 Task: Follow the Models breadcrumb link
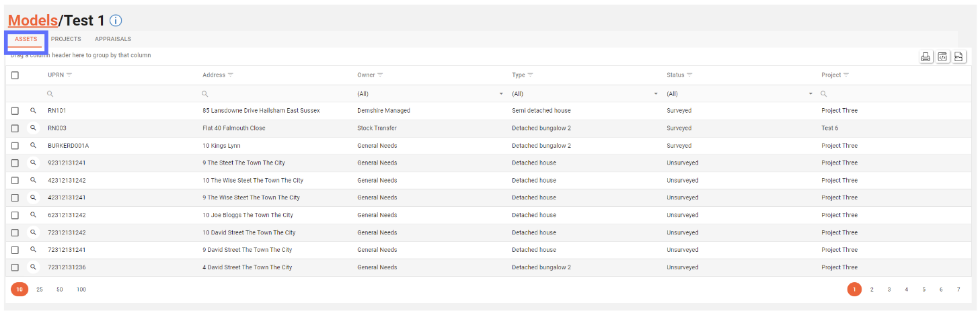[32, 21]
